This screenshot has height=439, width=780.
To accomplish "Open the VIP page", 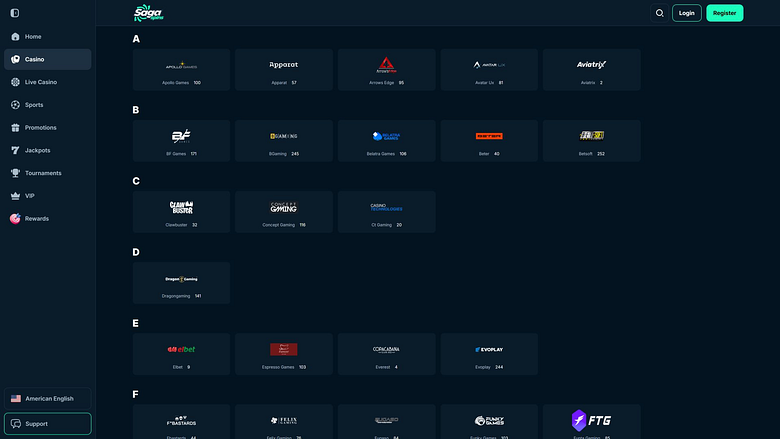I will coord(47,196).
